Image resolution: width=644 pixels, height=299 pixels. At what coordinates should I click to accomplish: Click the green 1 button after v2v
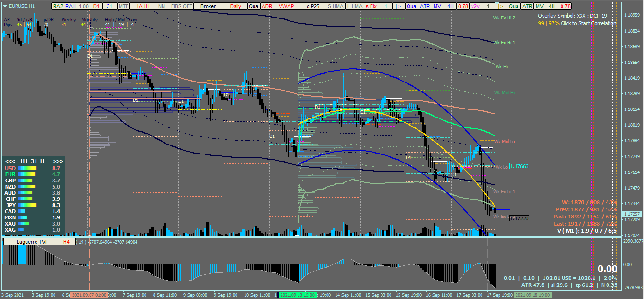[489, 6]
